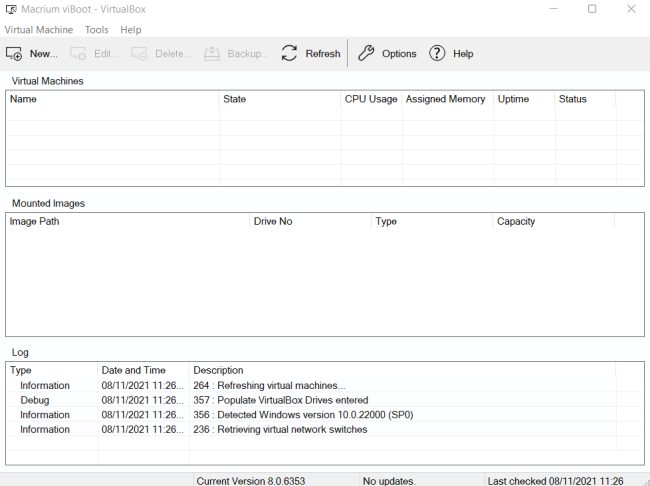
Task: Minimize the Macrium viBoot window
Action: [553, 9]
